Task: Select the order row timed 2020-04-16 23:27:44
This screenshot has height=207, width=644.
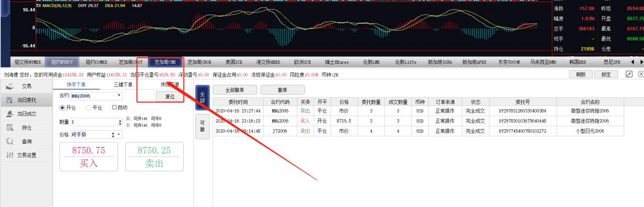Action: pyautogui.click(x=419, y=111)
